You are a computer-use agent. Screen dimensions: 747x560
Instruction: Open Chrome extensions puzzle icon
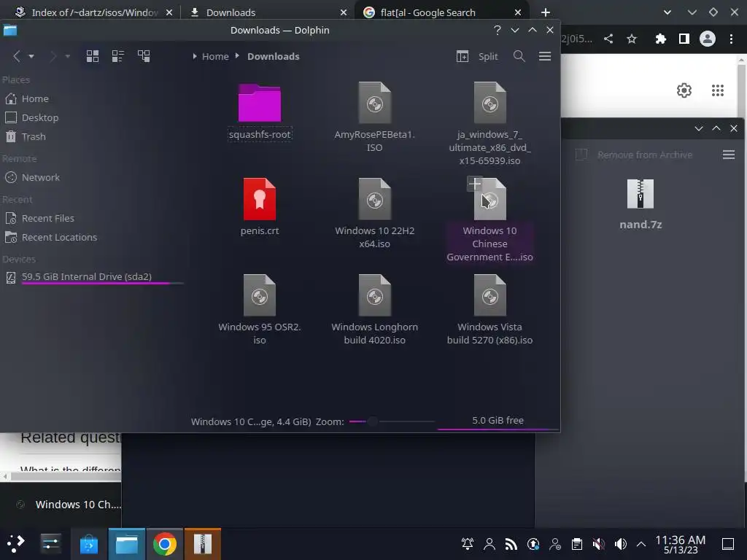click(660, 39)
